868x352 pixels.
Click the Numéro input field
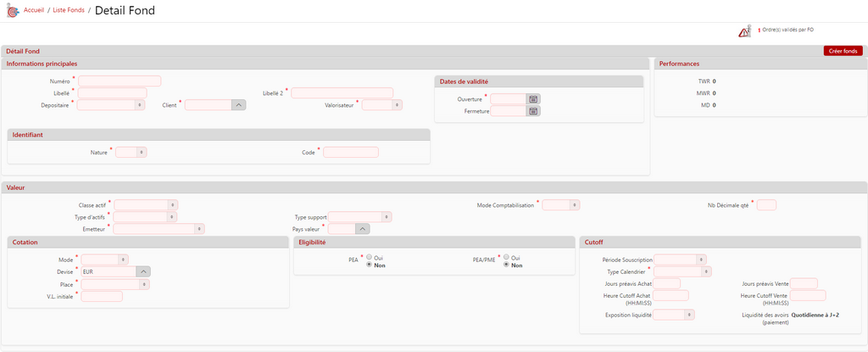tap(119, 81)
